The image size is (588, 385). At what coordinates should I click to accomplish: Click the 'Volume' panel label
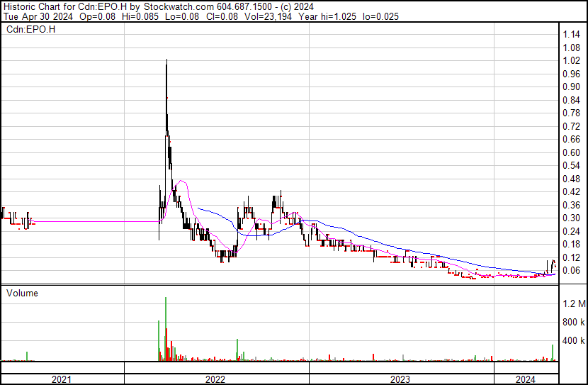click(22, 293)
